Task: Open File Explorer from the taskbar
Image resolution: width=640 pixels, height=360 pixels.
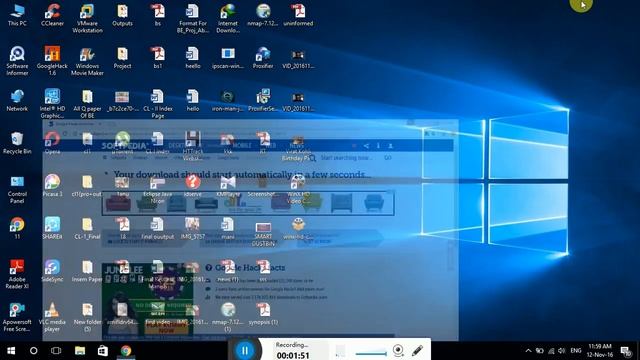Action: tap(80, 351)
